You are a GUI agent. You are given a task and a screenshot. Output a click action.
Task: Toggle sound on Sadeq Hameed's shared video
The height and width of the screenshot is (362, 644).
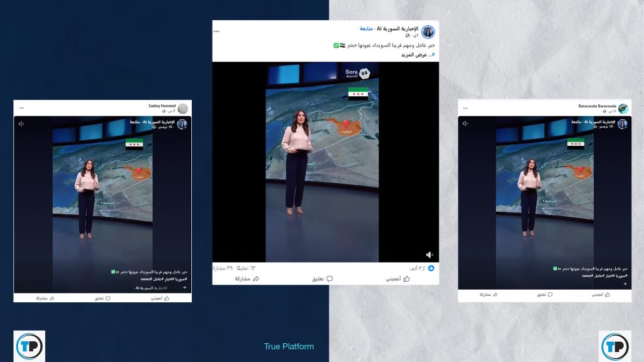click(21, 124)
